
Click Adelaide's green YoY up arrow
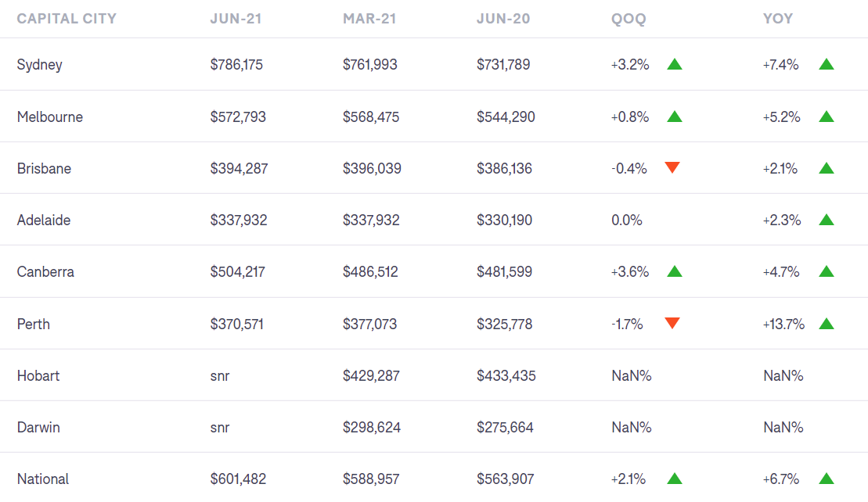click(x=827, y=220)
